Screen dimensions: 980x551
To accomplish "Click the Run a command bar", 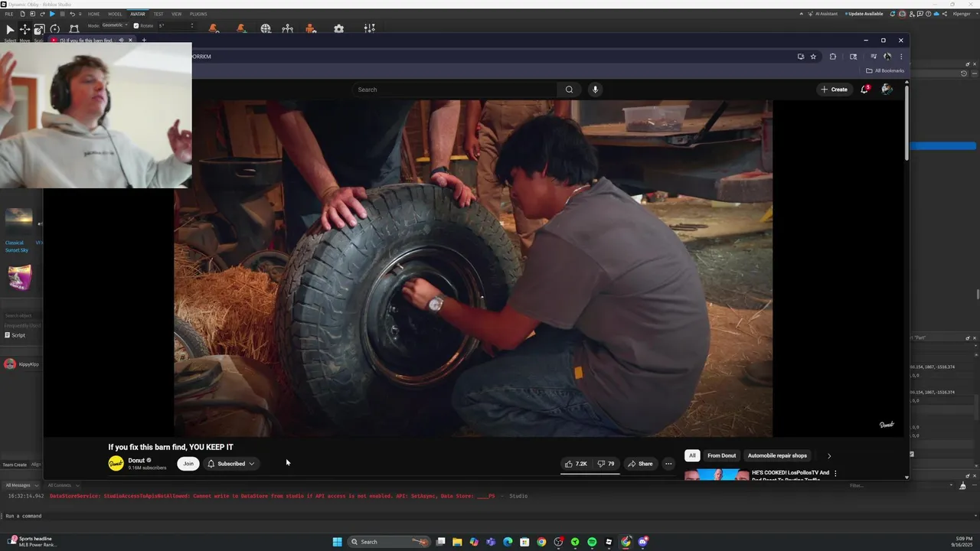I will point(490,516).
